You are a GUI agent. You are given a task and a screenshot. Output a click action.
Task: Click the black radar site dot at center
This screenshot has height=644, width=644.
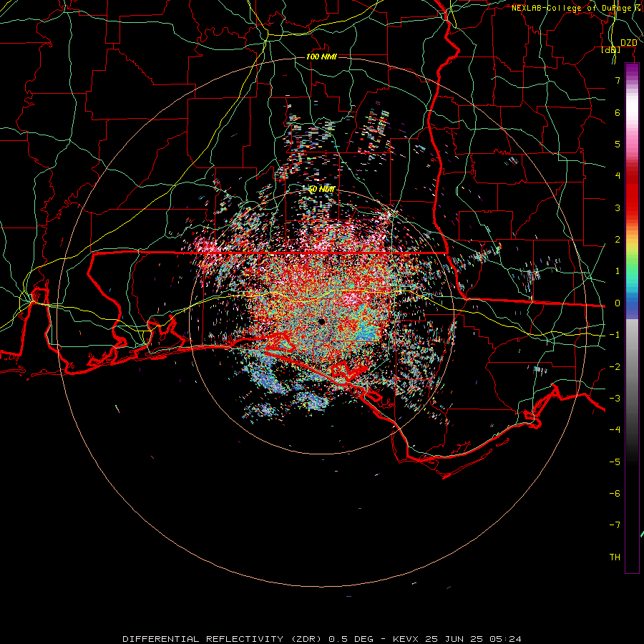click(x=321, y=321)
